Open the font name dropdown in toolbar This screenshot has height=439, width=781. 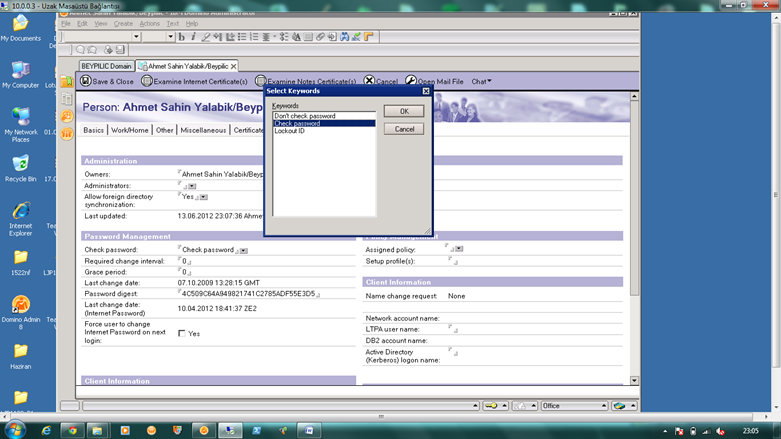pos(136,37)
